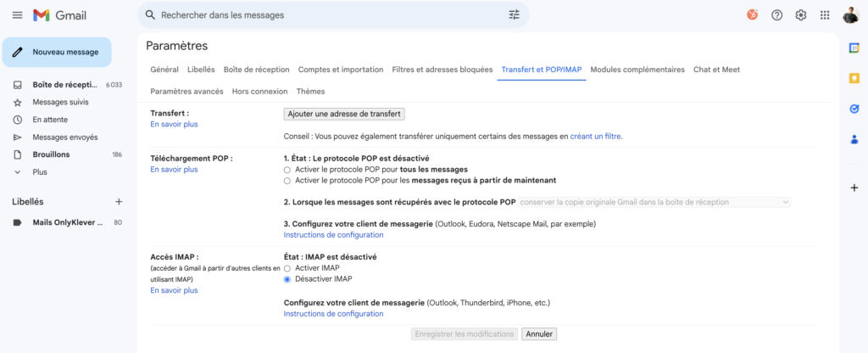This screenshot has width=868, height=353.
Task: Open Google Calendar in side panel
Action: click(x=854, y=48)
